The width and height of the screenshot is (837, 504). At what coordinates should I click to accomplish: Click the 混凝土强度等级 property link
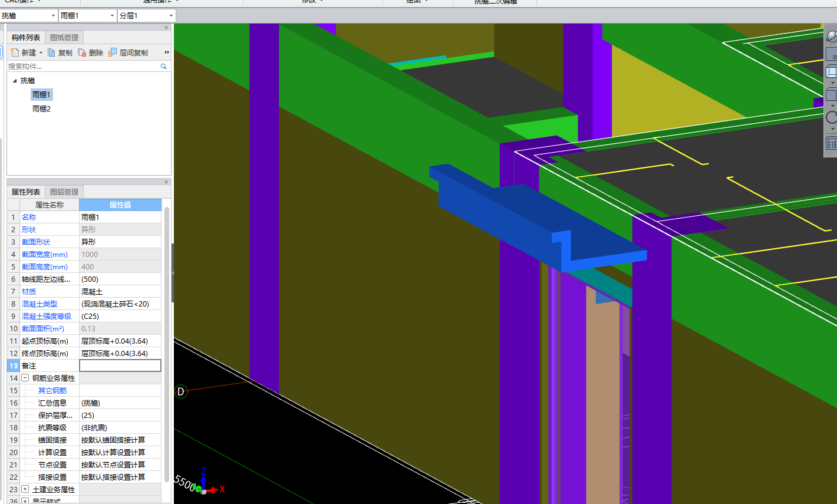coord(47,317)
